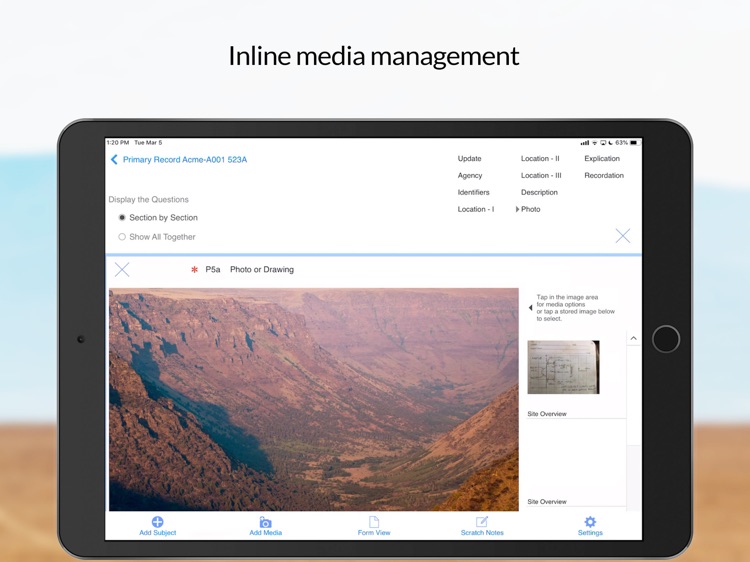Tap Primary Record Acme-A001 523A link
The height and width of the screenshot is (562, 750).
(185, 160)
